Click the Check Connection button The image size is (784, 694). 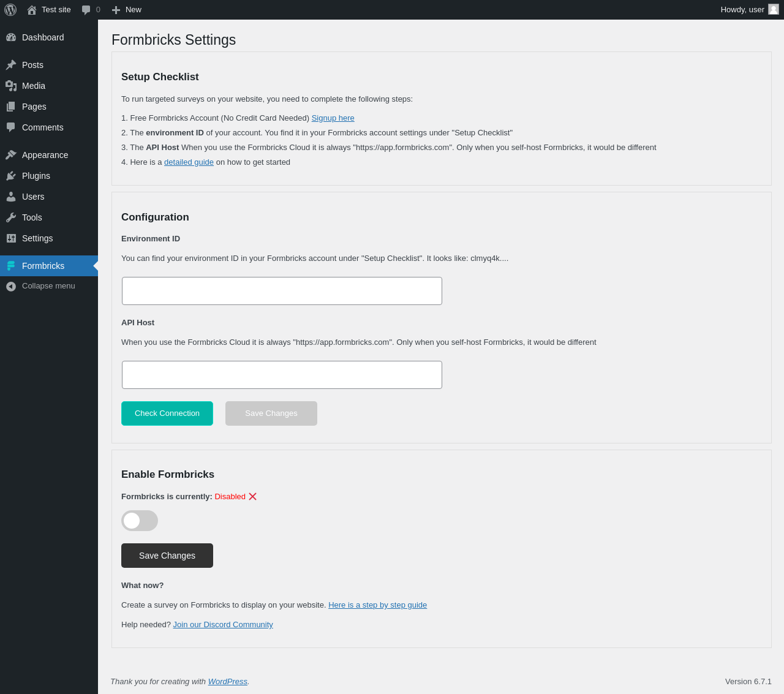tap(167, 413)
